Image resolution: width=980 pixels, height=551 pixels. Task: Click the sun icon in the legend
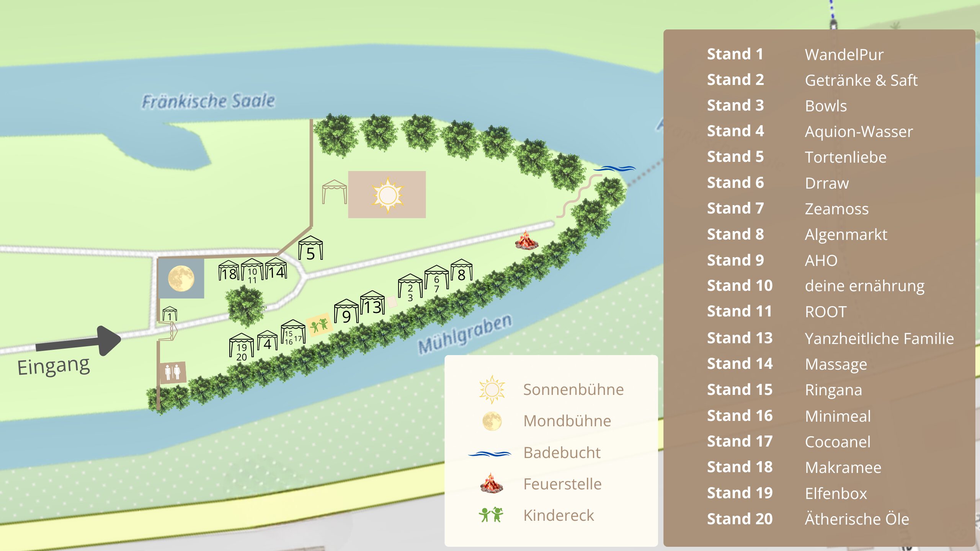492,390
